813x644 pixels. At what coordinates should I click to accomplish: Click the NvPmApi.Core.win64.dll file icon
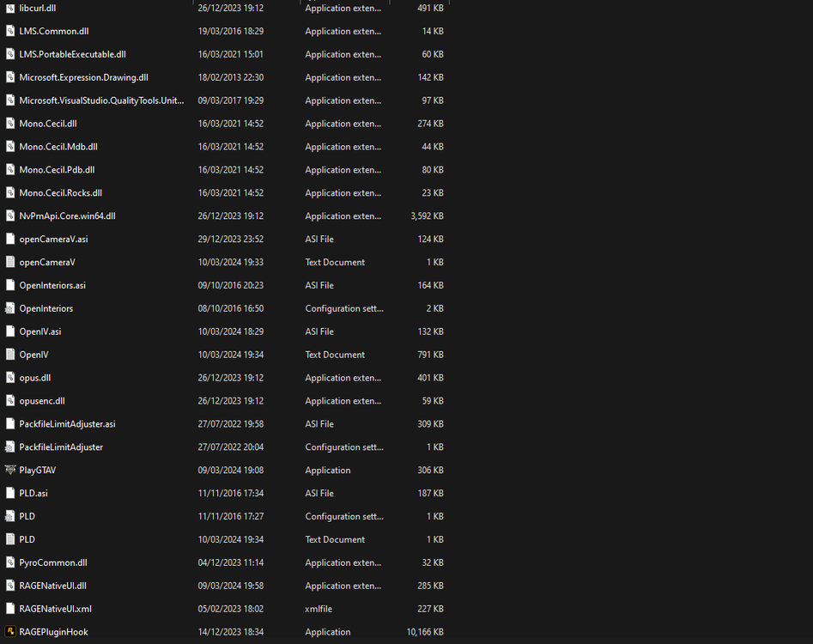[x=9, y=216]
